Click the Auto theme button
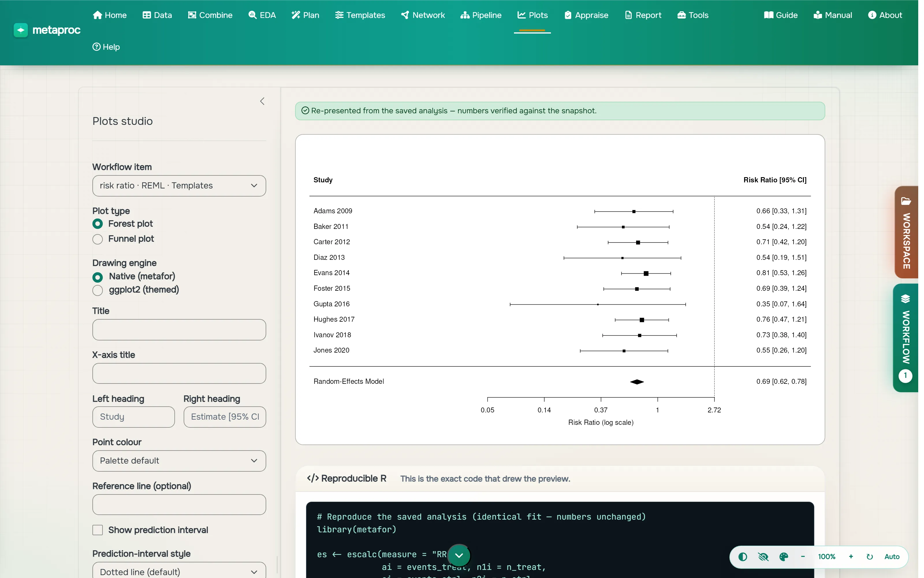This screenshot has height=578, width=924. click(892, 557)
